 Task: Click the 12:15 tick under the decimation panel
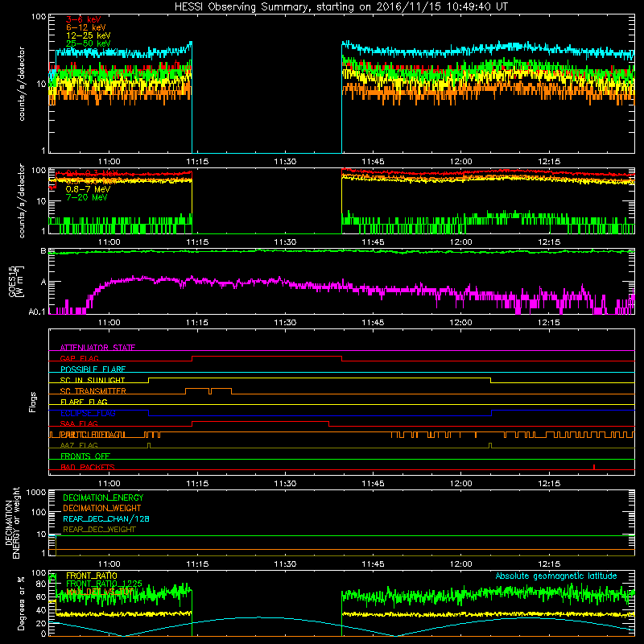(549, 564)
